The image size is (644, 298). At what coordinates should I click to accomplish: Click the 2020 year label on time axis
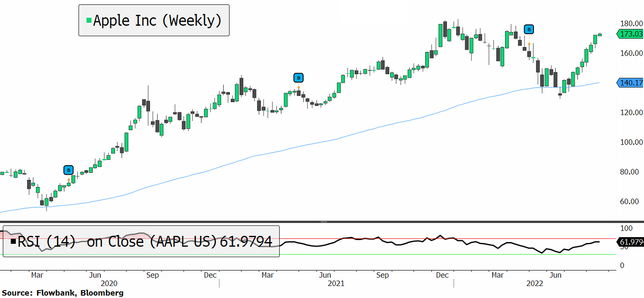[109, 283]
